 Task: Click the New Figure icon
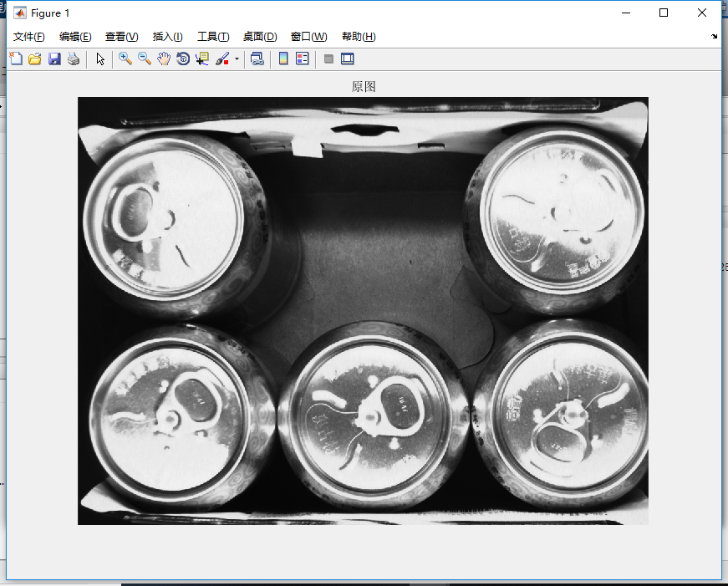tap(16, 59)
